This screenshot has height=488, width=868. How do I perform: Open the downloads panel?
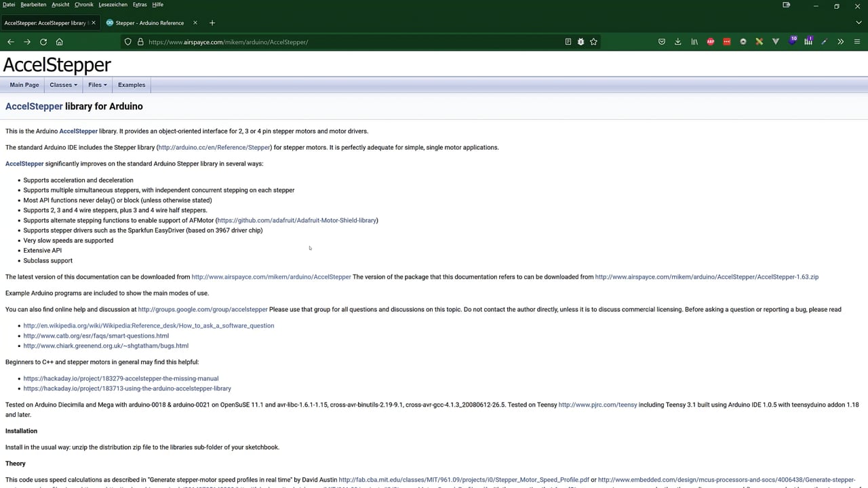tap(678, 42)
